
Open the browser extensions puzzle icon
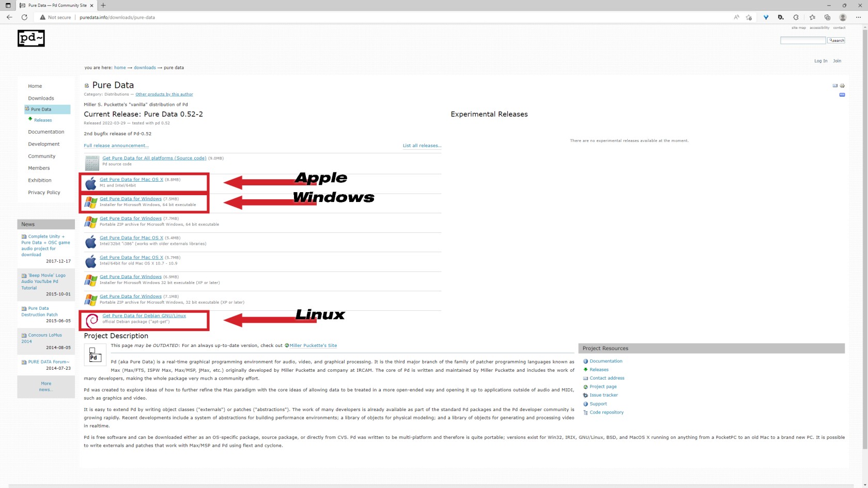click(796, 17)
